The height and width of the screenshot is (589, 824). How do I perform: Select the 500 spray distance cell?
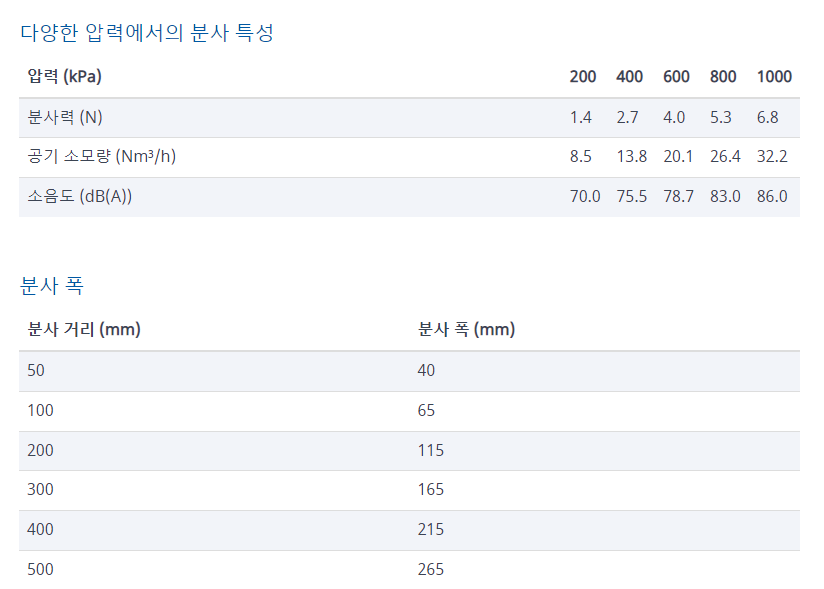pos(41,570)
